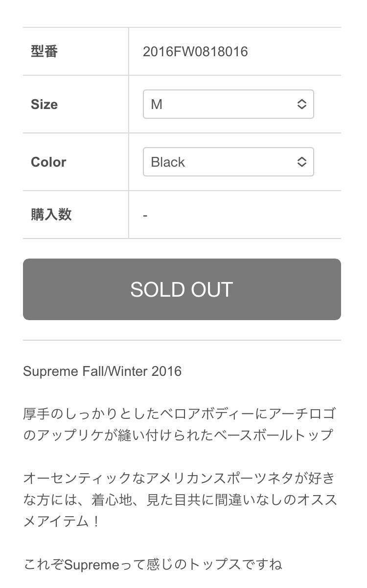Click the dash in the 購入数 row
Image resolution: width=367 pixels, height=588 pixels.
click(x=145, y=215)
